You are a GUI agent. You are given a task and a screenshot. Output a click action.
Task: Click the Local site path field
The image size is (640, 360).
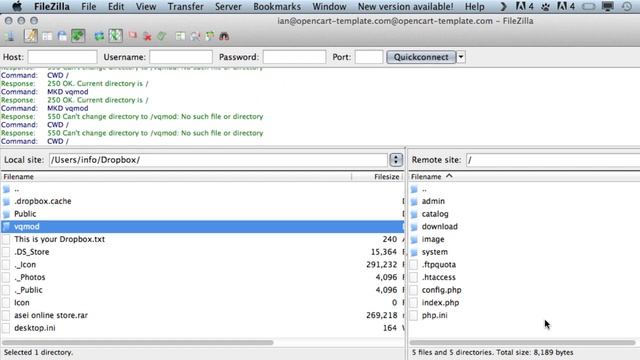[218, 160]
